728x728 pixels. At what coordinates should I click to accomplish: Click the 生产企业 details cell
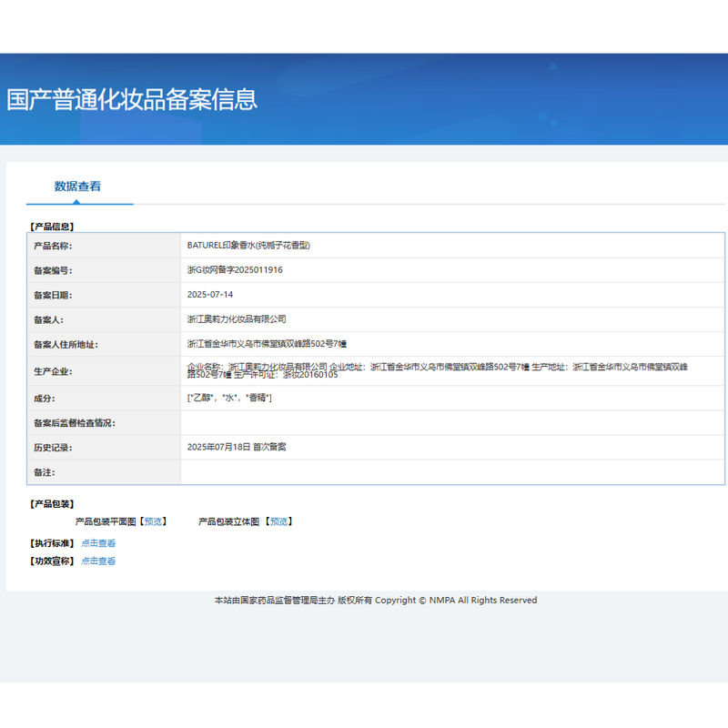coord(437,370)
